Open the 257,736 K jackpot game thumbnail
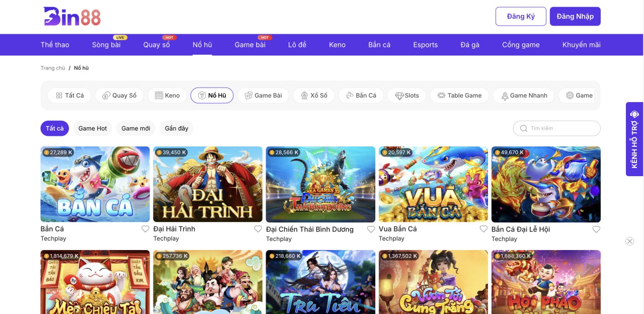 [208, 282]
